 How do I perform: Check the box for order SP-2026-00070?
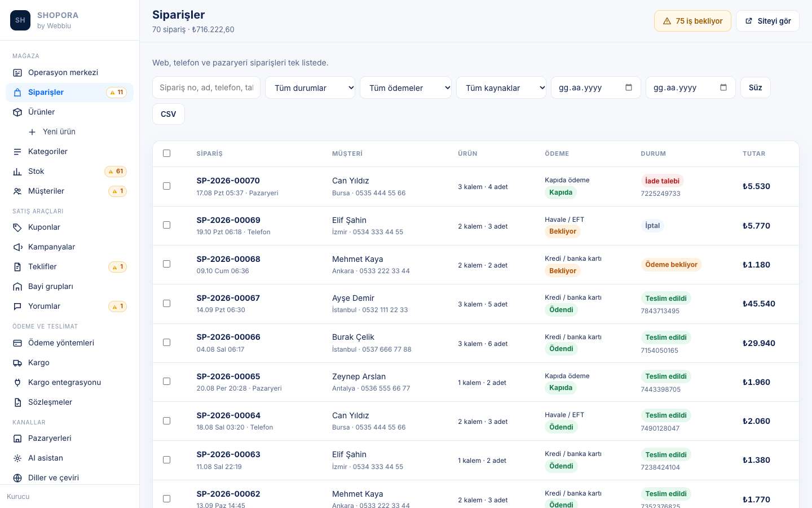[x=166, y=186]
